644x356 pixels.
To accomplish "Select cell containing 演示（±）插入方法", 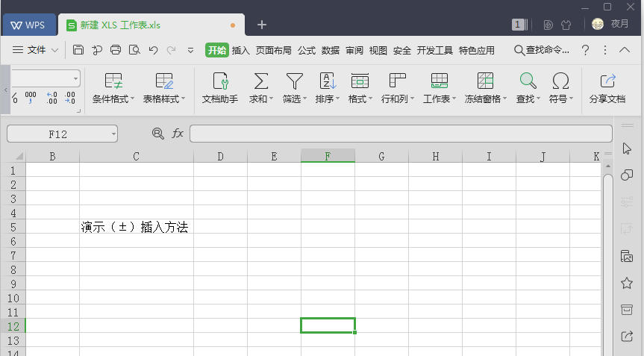I will [x=137, y=227].
